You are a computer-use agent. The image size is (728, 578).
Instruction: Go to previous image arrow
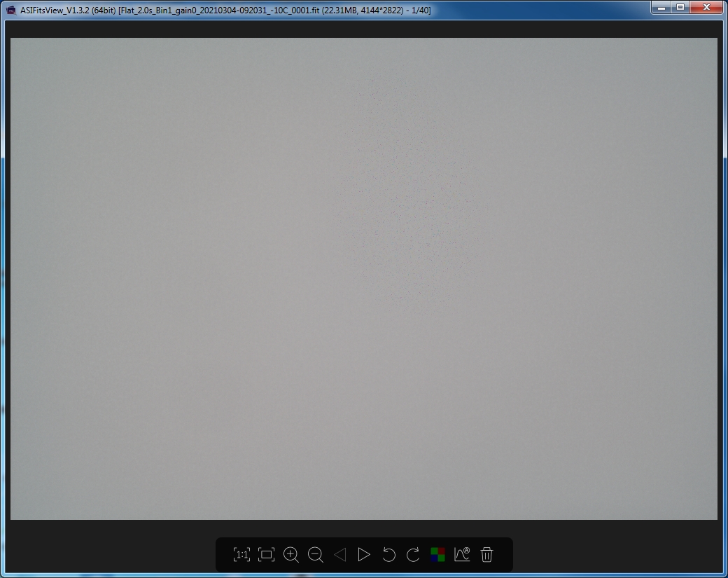pos(340,554)
